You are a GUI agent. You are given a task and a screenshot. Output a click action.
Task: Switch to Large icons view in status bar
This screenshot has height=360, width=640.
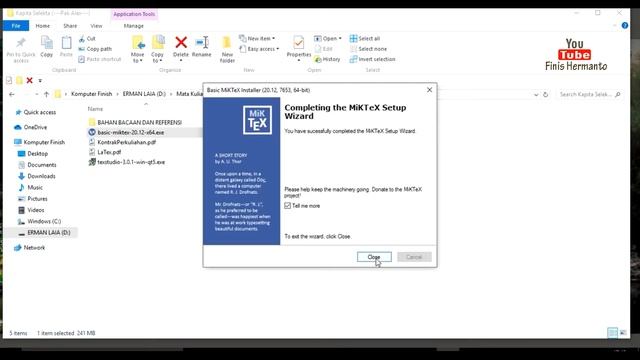[623, 333]
